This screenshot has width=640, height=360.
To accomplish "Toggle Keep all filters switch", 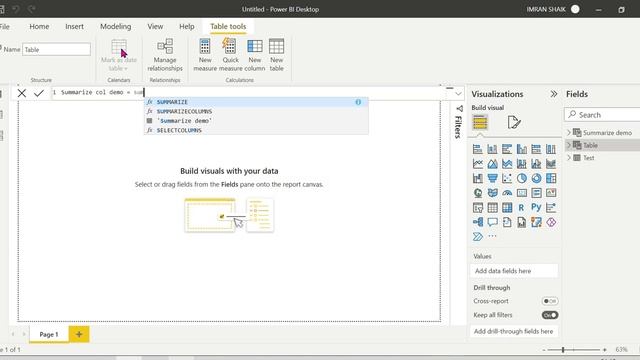I will (x=550, y=315).
